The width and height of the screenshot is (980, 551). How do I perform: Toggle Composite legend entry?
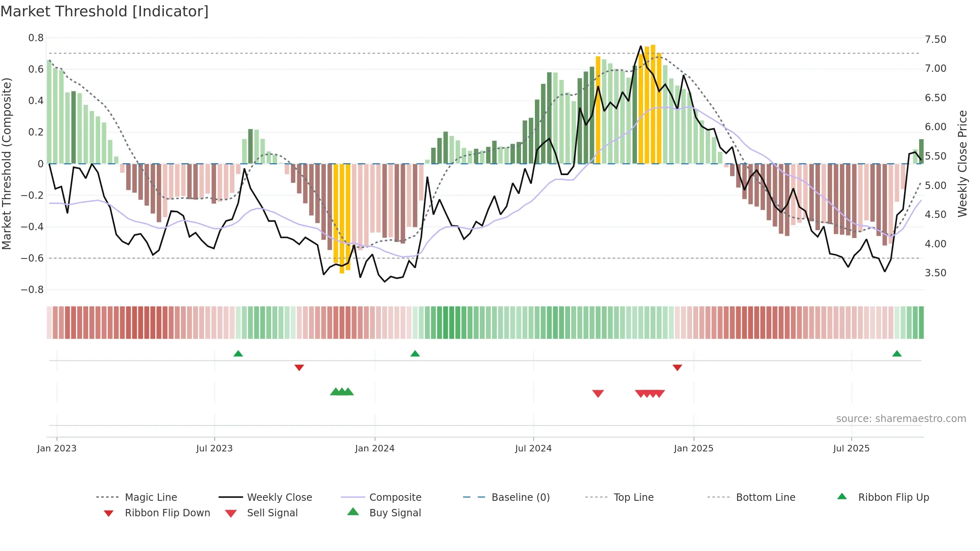coord(381,497)
